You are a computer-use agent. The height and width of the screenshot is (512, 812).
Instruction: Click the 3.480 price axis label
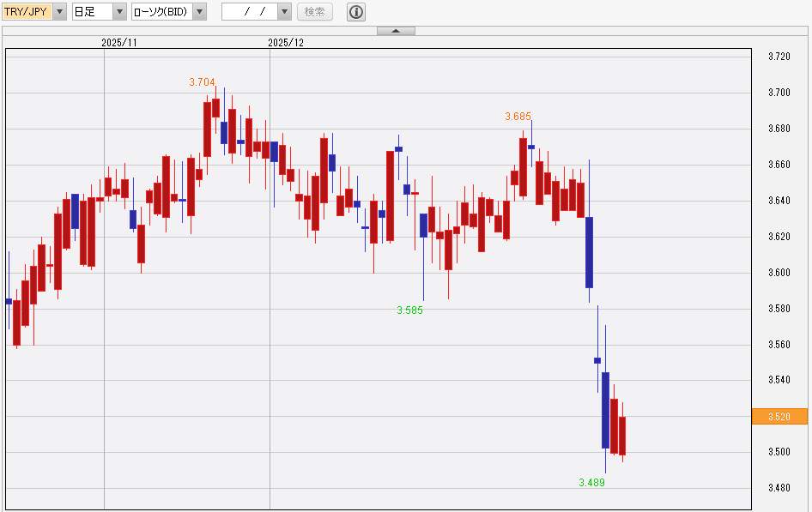pyautogui.click(x=779, y=488)
